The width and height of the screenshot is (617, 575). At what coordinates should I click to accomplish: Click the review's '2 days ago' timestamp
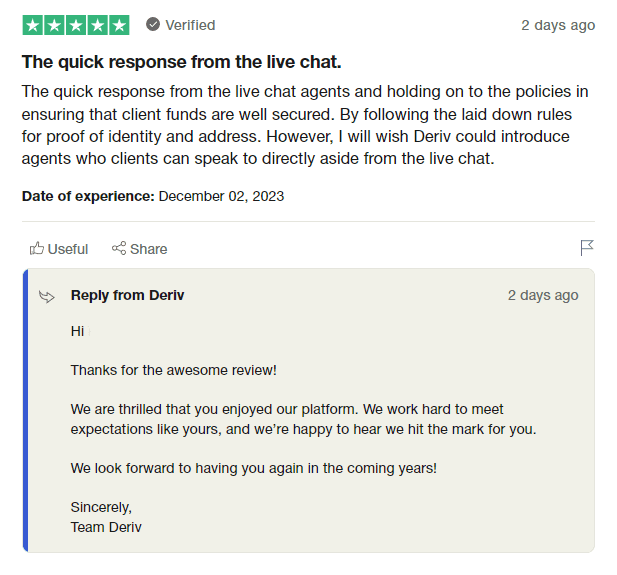558,25
